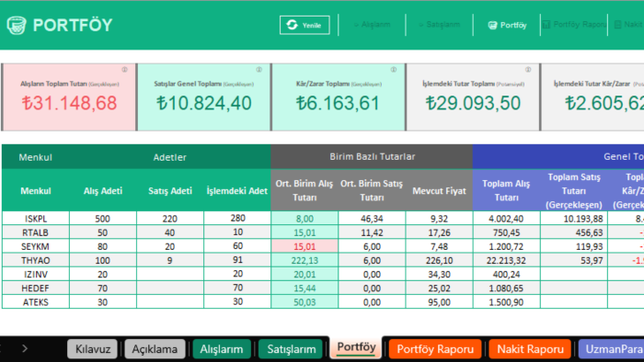Click the basket icon beside top Portföy link
Image resolution: width=644 pixels, height=362 pixels.
[x=492, y=26]
